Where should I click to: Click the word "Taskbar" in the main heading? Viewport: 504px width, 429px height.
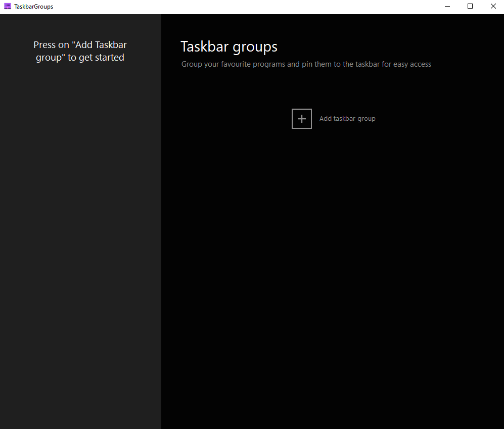[204, 46]
